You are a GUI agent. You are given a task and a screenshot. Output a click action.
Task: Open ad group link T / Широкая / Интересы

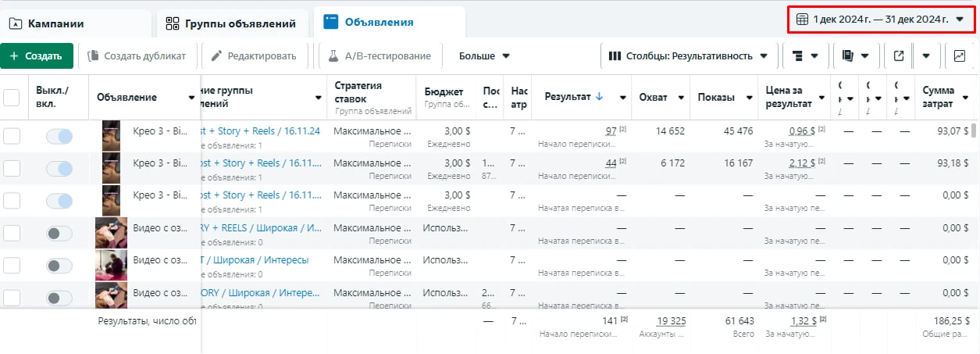pyautogui.click(x=255, y=259)
